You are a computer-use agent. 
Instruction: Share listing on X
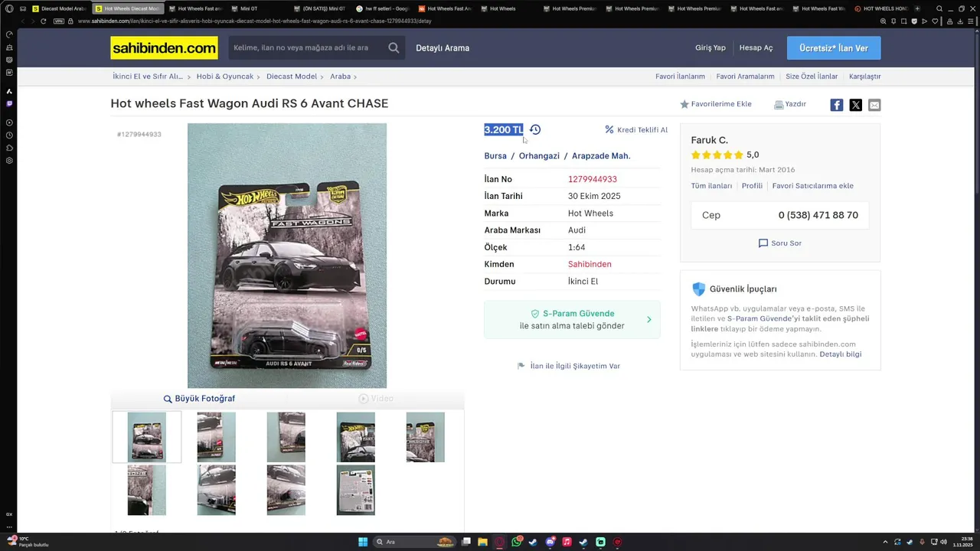[x=856, y=105]
